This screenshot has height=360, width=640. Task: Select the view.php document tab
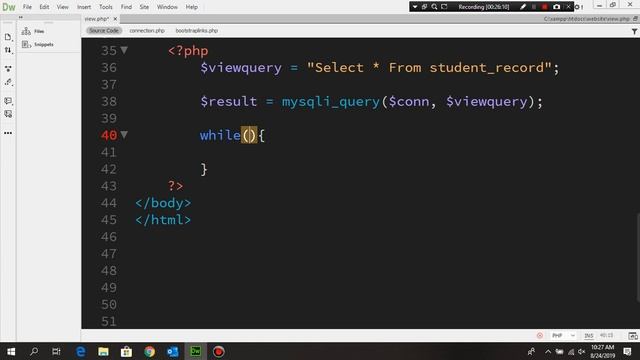point(97,19)
